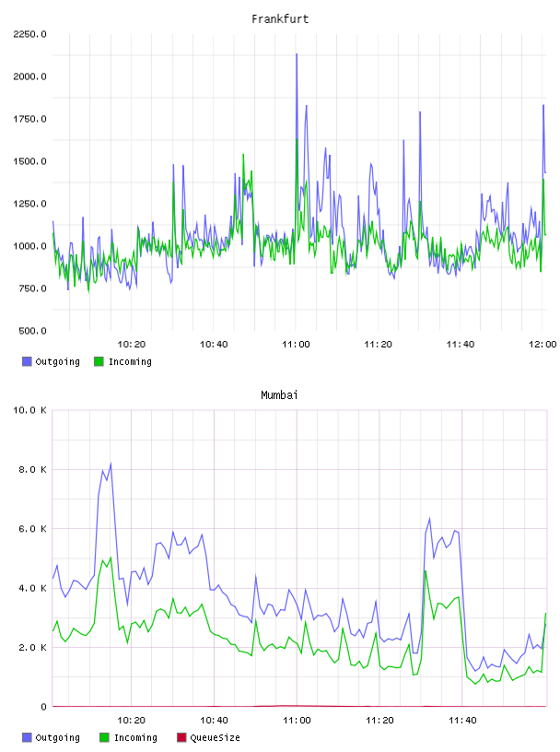This screenshot has width=560, height=752.
Task: Click the 11:00 time label under Frankfurt chart
Action: coord(296,345)
